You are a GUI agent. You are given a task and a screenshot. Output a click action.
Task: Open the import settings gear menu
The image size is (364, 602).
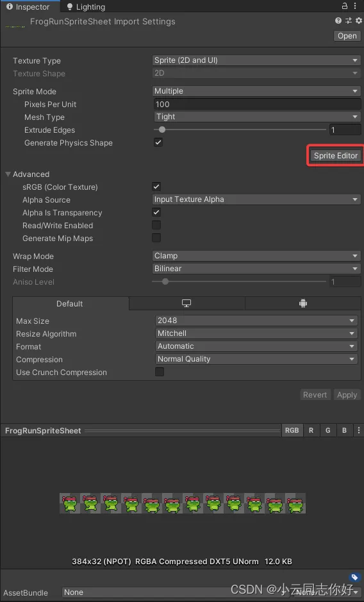[x=359, y=21]
